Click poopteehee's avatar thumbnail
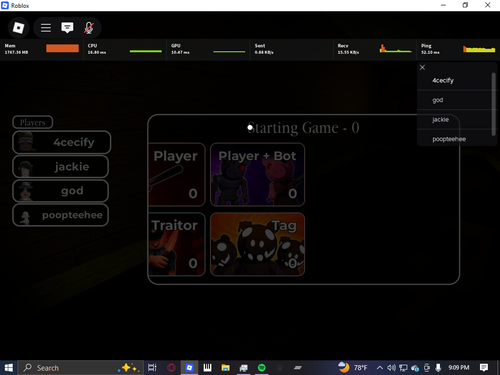 click(x=25, y=217)
